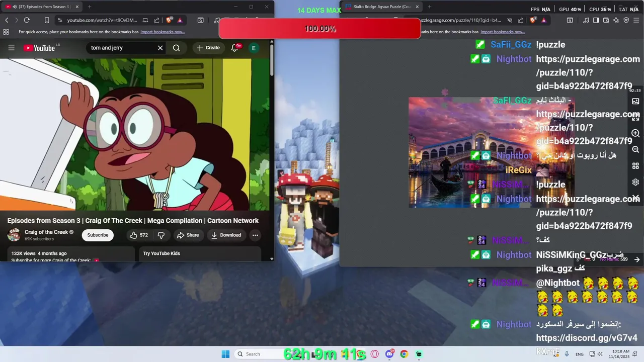
Task: Click the next arrow beside 599
Action: (x=637, y=259)
